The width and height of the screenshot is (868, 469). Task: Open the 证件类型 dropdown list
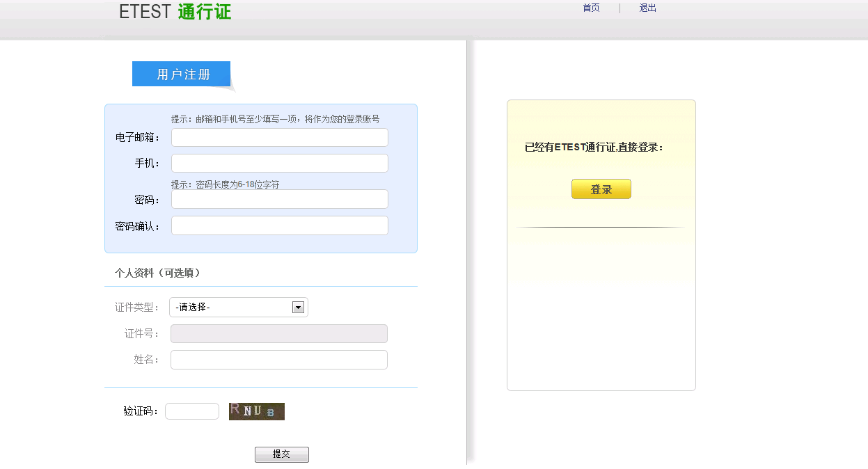[x=238, y=308]
